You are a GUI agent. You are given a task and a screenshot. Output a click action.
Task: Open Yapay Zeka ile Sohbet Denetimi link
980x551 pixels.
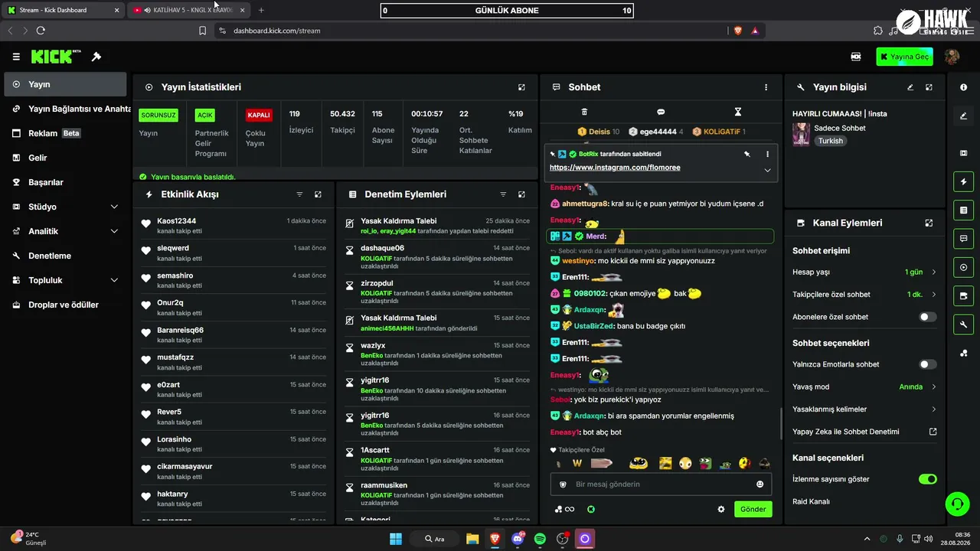point(864,432)
